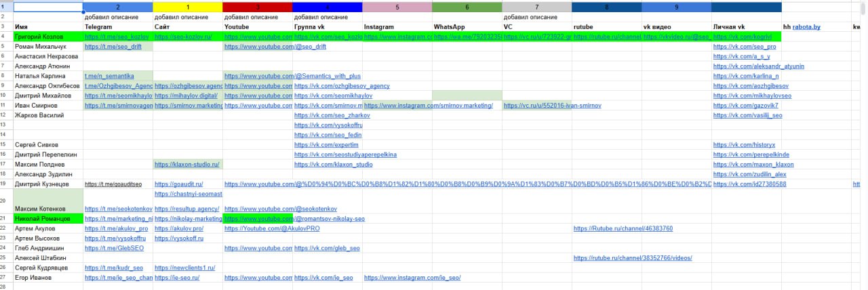Select the 'Жарков Василий' name cell
Viewport: 868px width, 290px height.
[x=48, y=115]
